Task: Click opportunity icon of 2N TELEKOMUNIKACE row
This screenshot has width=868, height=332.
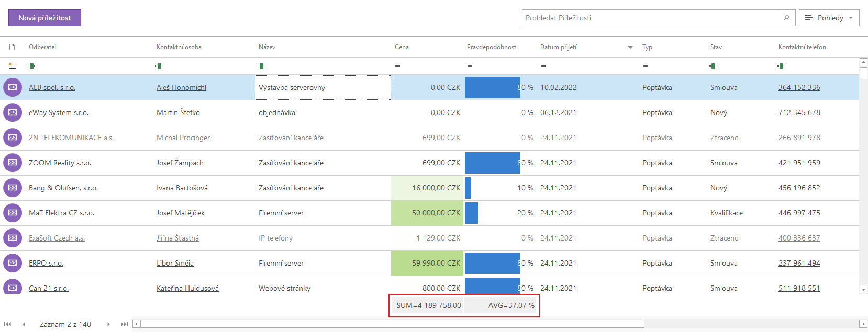Action: coord(13,138)
